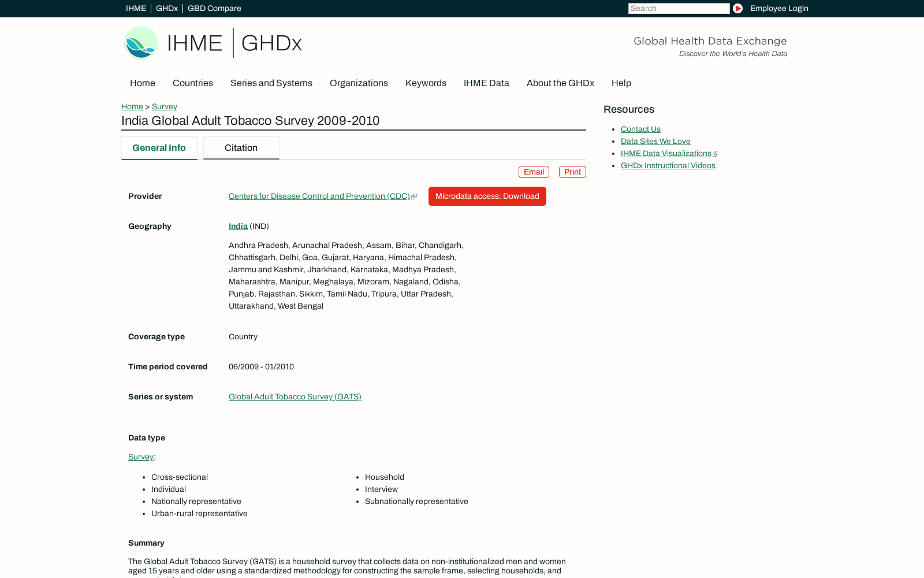Click the Cross-sectional list item
Screen dimensions: 924x578
180,477
